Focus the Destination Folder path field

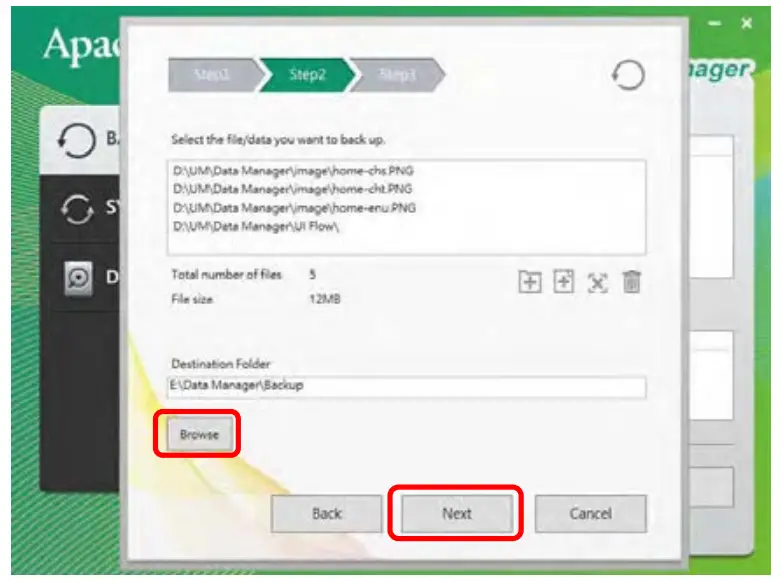[406, 387]
